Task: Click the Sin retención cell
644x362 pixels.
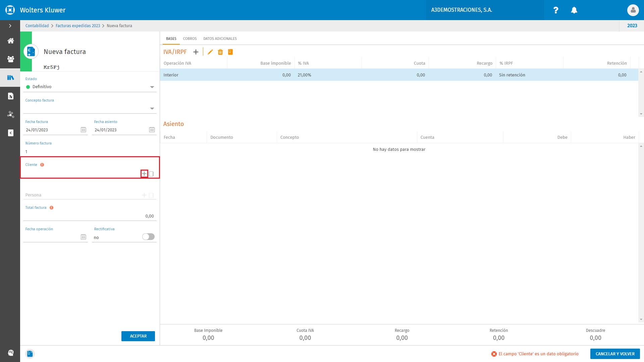Action: pos(529,75)
